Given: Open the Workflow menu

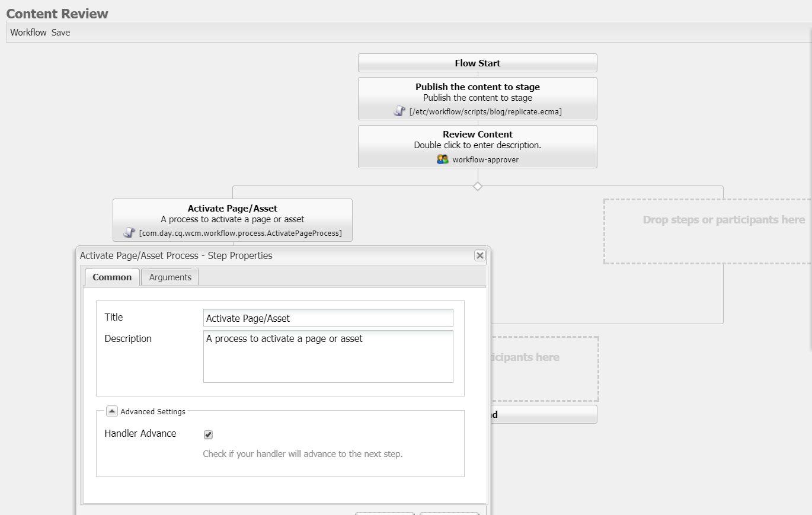Looking at the screenshot, I should [28, 32].
